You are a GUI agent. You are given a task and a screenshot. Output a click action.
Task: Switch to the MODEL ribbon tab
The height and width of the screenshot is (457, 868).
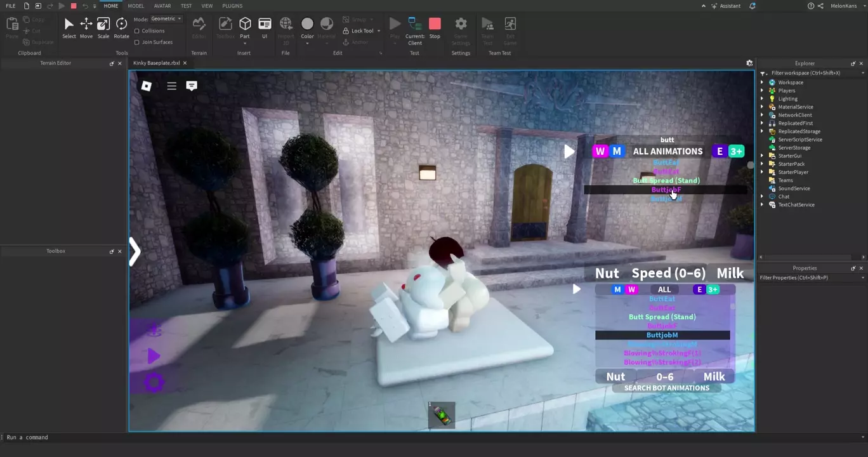(136, 6)
